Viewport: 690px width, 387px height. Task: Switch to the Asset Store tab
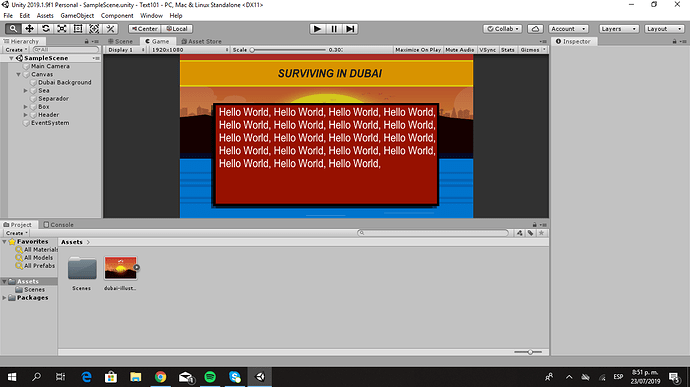202,41
